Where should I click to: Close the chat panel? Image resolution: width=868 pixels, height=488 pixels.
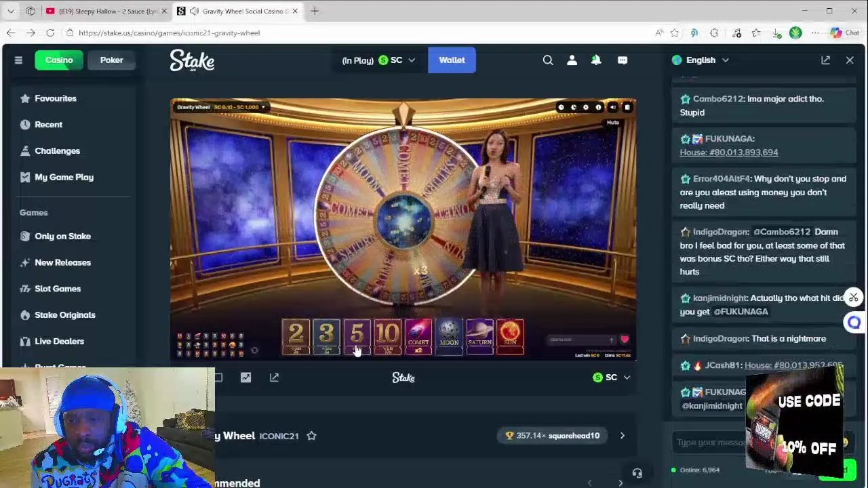click(x=850, y=60)
